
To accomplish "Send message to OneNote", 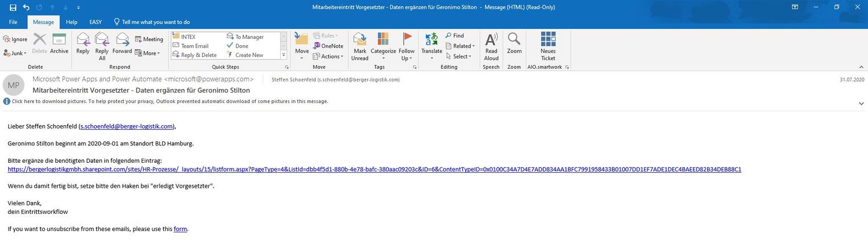I will [328, 46].
